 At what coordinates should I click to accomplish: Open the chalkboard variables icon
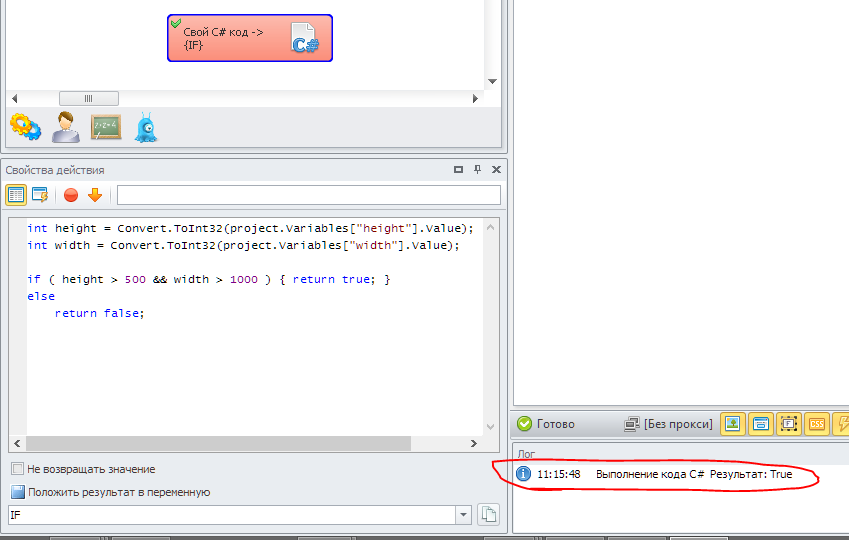(106, 127)
